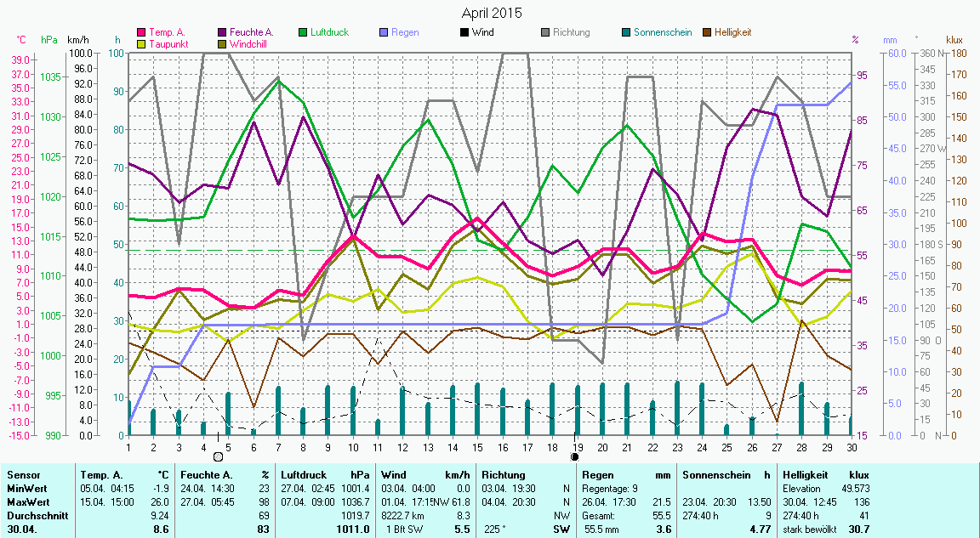Click the gray Richtung legend swatch

tap(545, 33)
